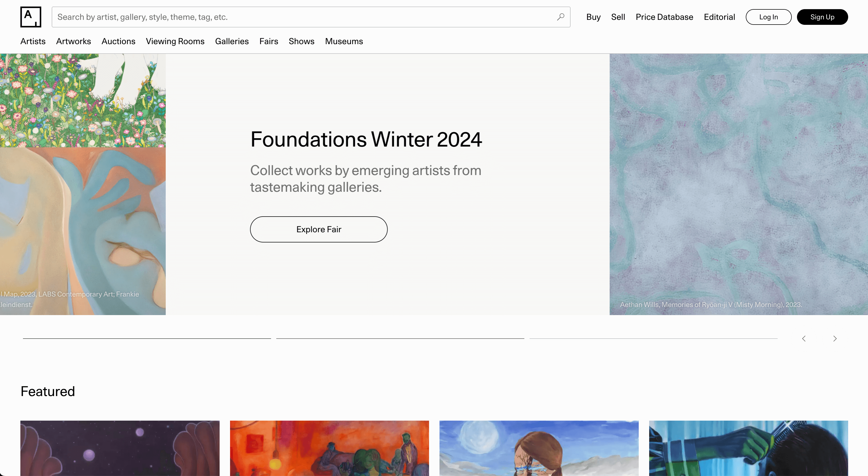Click the Explore Fair button

(x=318, y=229)
